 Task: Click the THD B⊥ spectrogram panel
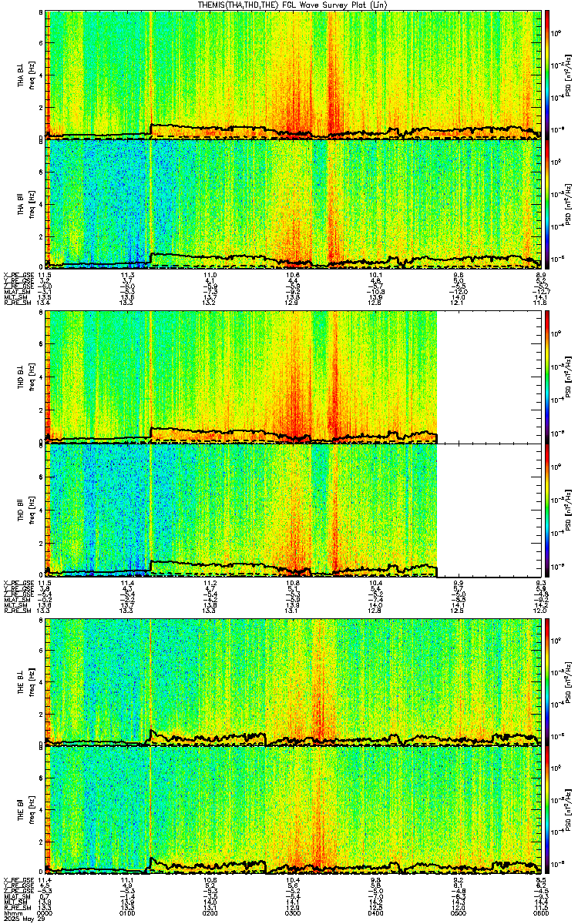294,377
